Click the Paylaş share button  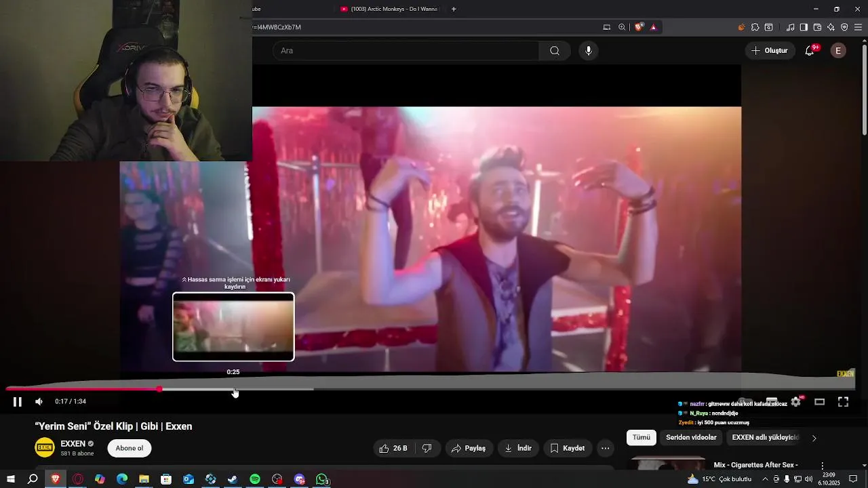coord(469,448)
